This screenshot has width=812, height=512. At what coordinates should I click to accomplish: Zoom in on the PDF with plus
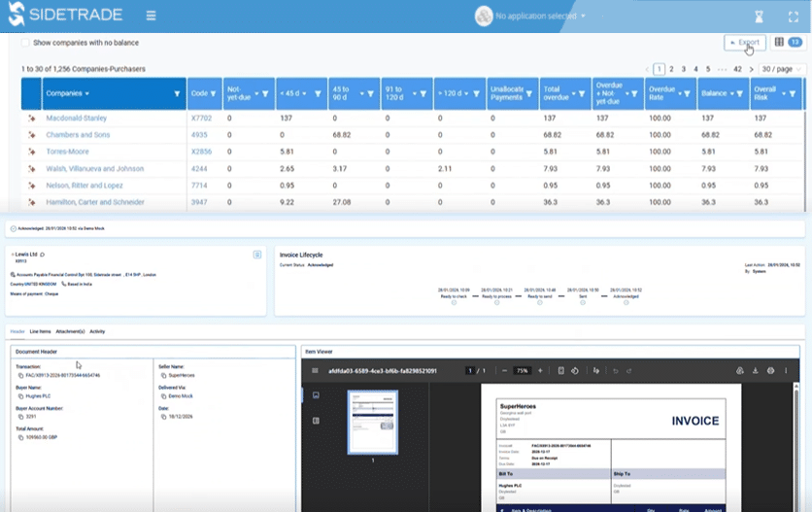[x=540, y=370]
